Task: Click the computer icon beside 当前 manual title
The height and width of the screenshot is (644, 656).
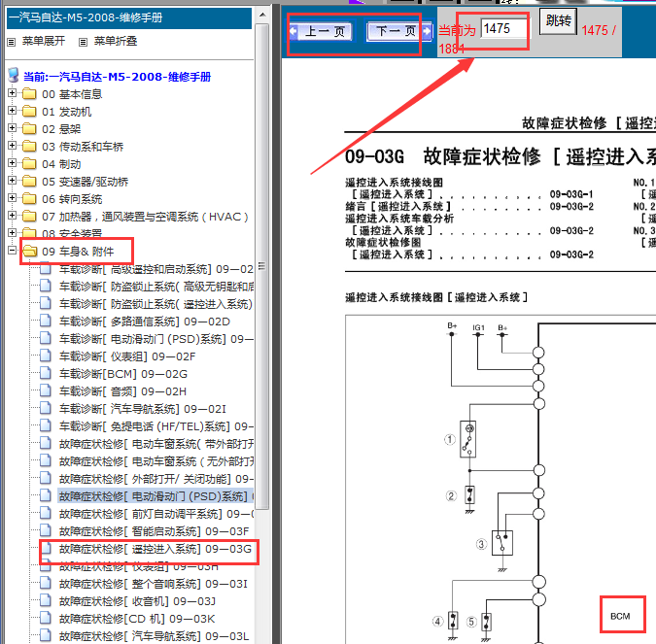Action: pos(14,75)
